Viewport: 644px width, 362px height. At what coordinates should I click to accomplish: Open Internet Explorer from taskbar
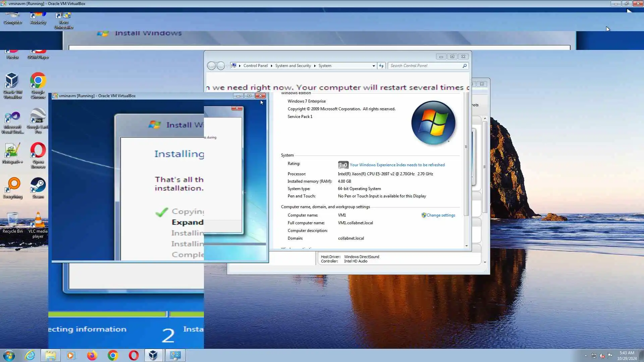point(30,355)
